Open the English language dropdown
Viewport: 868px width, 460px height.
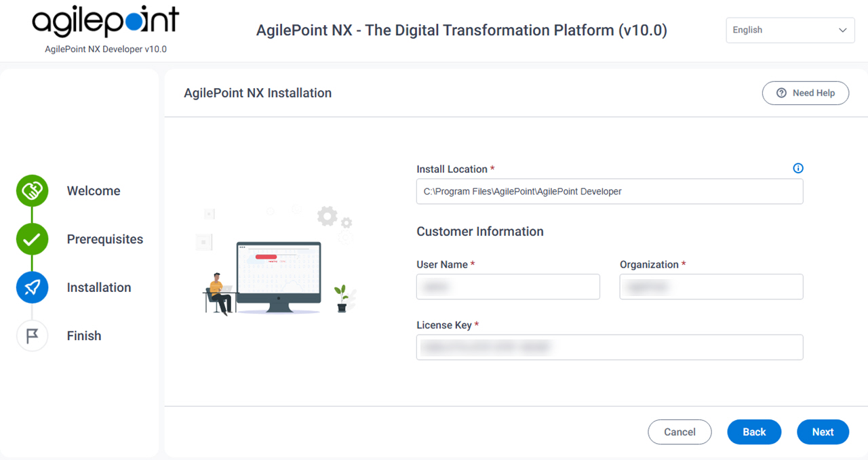pyautogui.click(x=790, y=30)
